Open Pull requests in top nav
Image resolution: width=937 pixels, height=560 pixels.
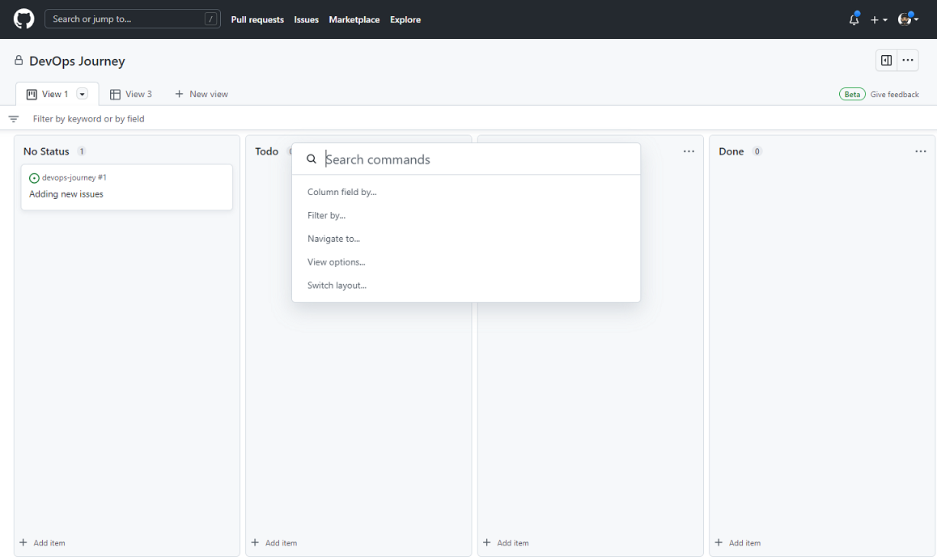[x=257, y=19]
